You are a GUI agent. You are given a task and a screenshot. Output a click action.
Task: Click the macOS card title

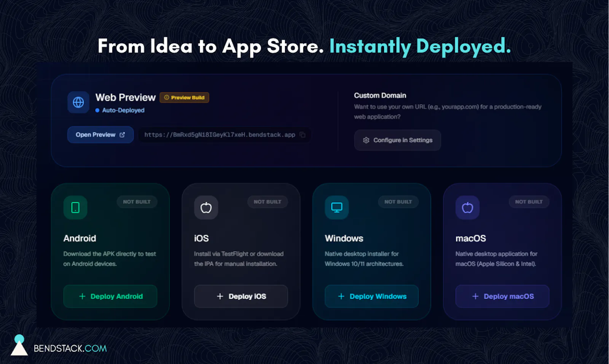tap(471, 238)
